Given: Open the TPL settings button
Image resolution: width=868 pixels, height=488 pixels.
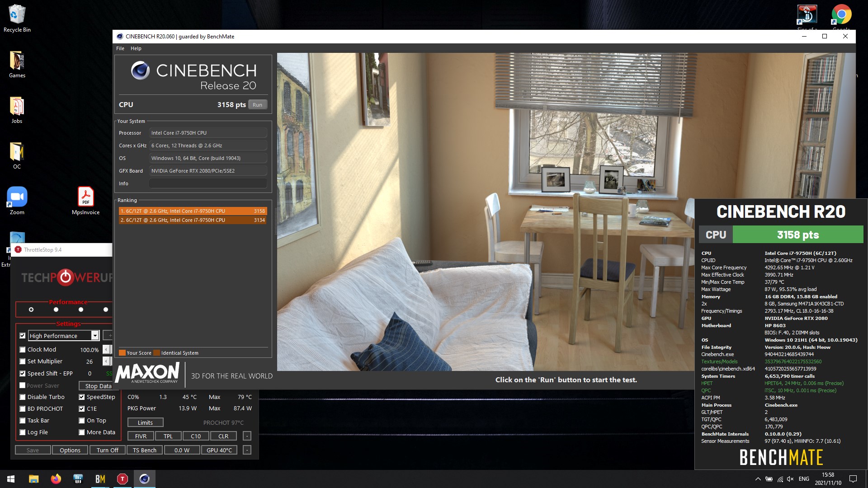Looking at the screenshot, I should pos(168,436).
